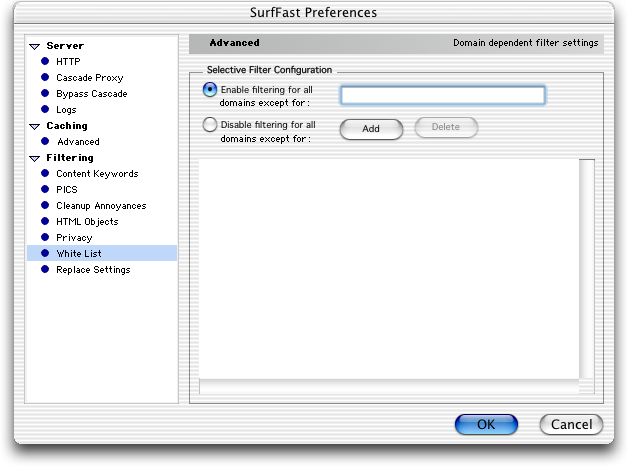Viewport: 628px width, 467px height.
Task: Click the bullet icon beside Privacy
Action: (x=45, y=237)
